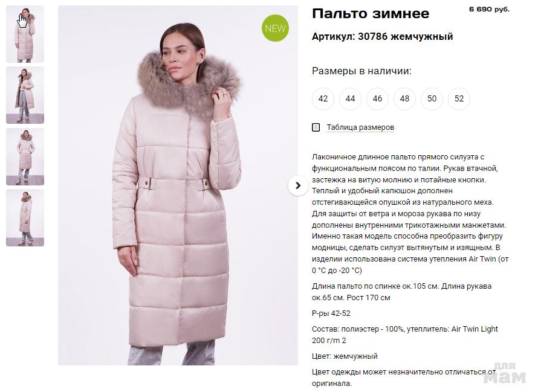Click the для Мам watermark logo

pyautogui.click(x=505, y=373)
